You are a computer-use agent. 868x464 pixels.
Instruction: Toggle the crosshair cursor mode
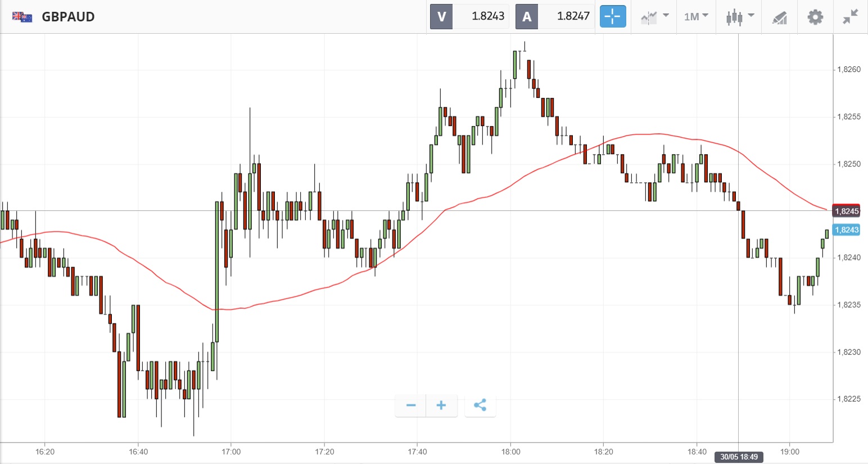[x=612, y=16]
